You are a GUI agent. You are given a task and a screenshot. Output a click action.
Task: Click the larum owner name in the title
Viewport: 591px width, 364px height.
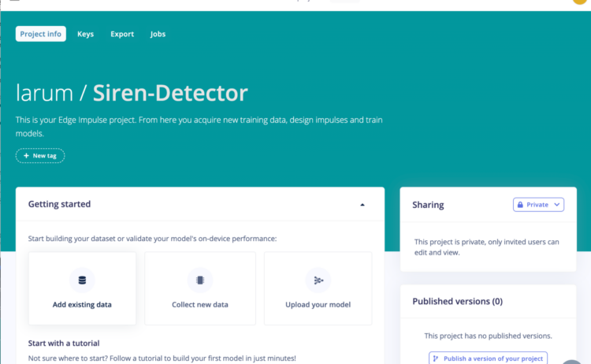coord(43,94)
